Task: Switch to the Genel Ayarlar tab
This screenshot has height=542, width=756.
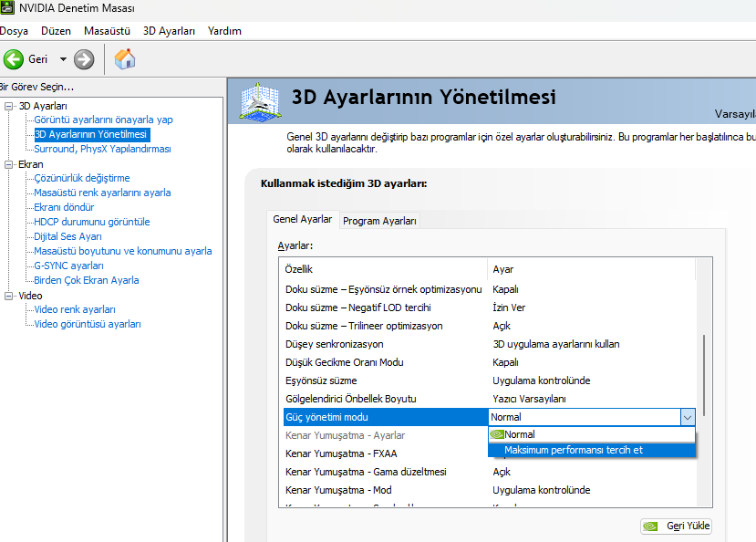Action: click(303, 219)
